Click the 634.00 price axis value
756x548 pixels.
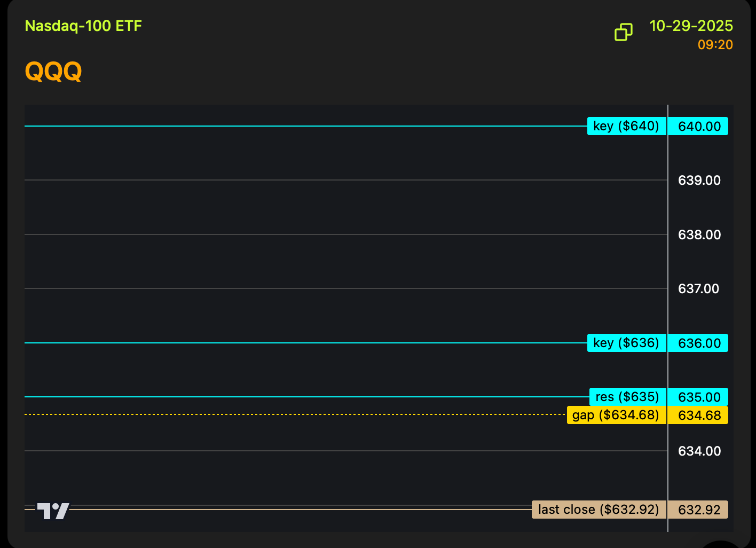pyautogui.click(x=699, y=451)
